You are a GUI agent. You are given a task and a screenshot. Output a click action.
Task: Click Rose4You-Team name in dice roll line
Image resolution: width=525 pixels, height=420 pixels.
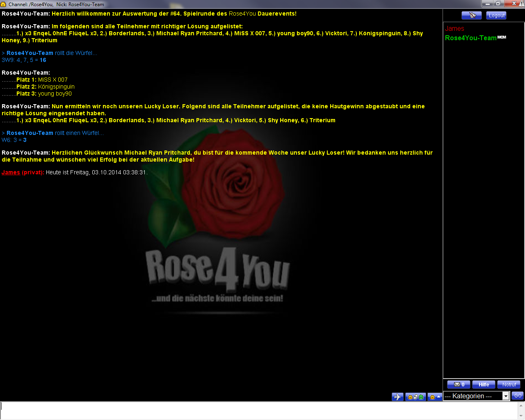pyautogui.click(x=30, y=53)
